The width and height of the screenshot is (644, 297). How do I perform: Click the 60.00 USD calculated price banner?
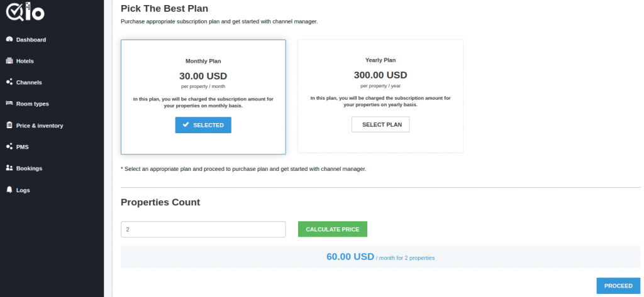[380, 257]
